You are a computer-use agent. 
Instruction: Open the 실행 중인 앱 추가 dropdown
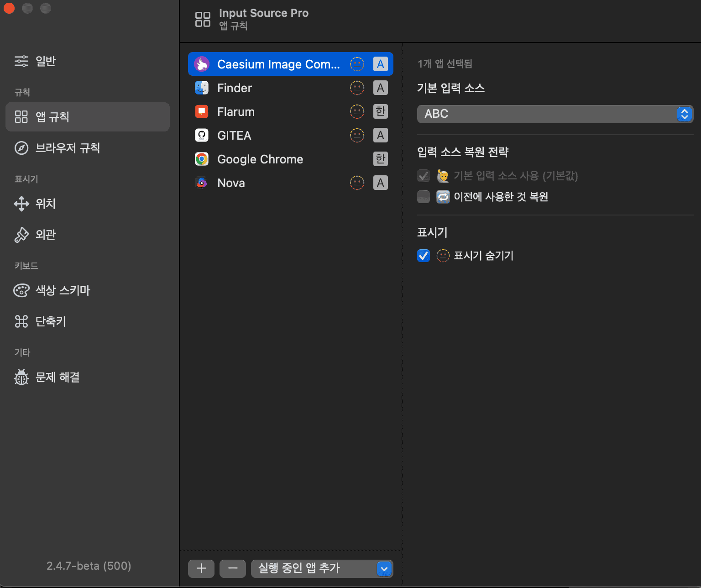[322, 568]
